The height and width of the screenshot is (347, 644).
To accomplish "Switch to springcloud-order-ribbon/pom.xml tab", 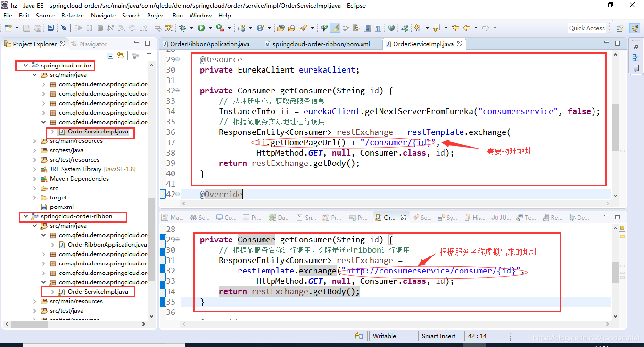I will click(x=317, y=44).
